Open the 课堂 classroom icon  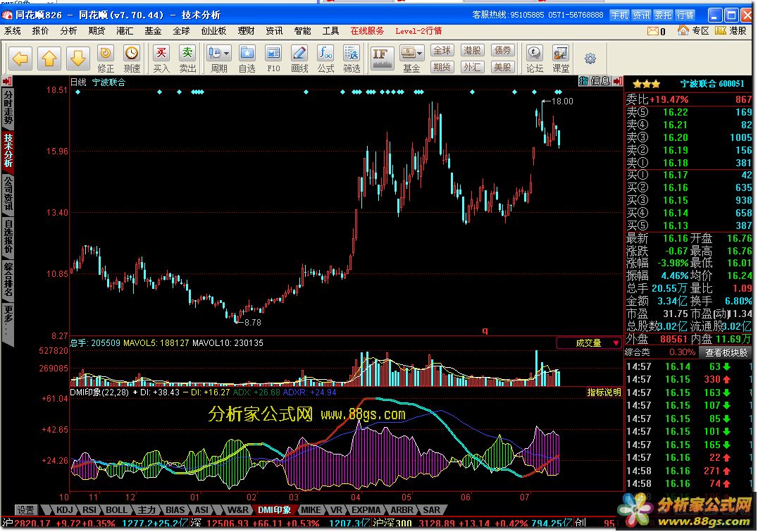[561, 59]
